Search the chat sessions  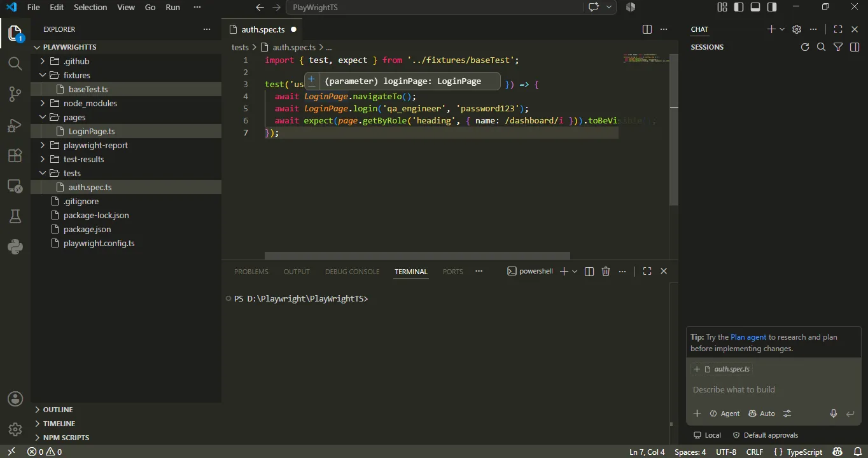pyautogui.click(x=822, y=47)
